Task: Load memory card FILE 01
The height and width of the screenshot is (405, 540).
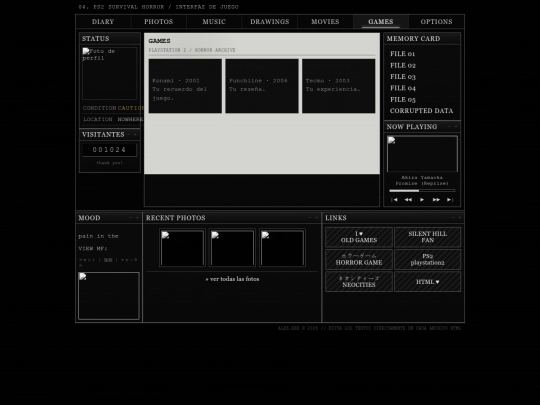Action: pos(402,54)
